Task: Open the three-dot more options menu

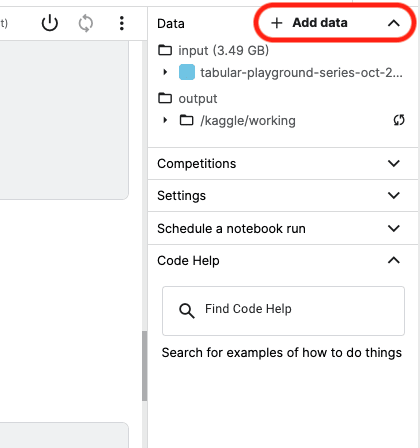Action: pyautogui.click(x=122, y=23)
